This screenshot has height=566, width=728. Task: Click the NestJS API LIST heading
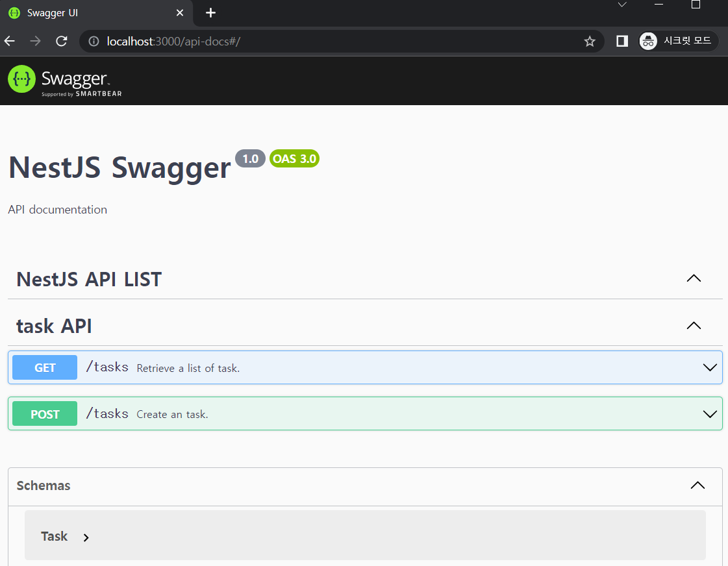coord(89,279)
